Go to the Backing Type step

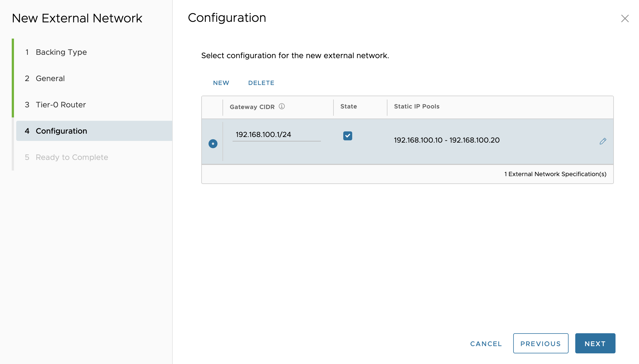point(61,52)
